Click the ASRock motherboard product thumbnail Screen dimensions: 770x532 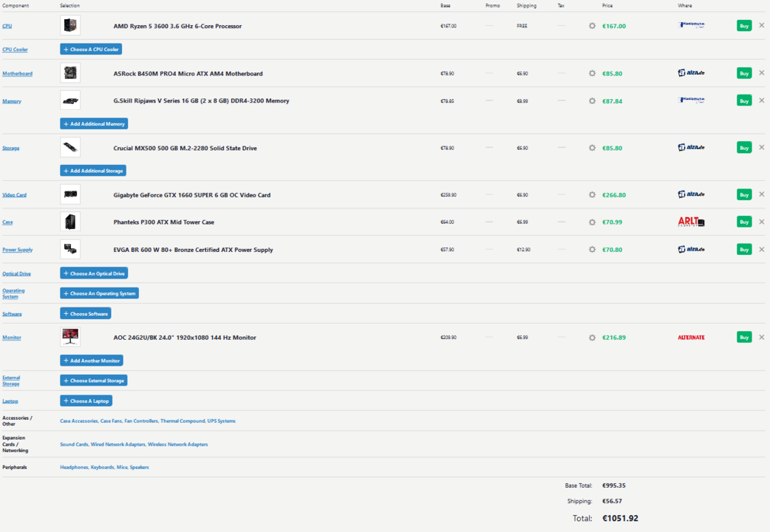pyautogui.click(x=70, y=72)
